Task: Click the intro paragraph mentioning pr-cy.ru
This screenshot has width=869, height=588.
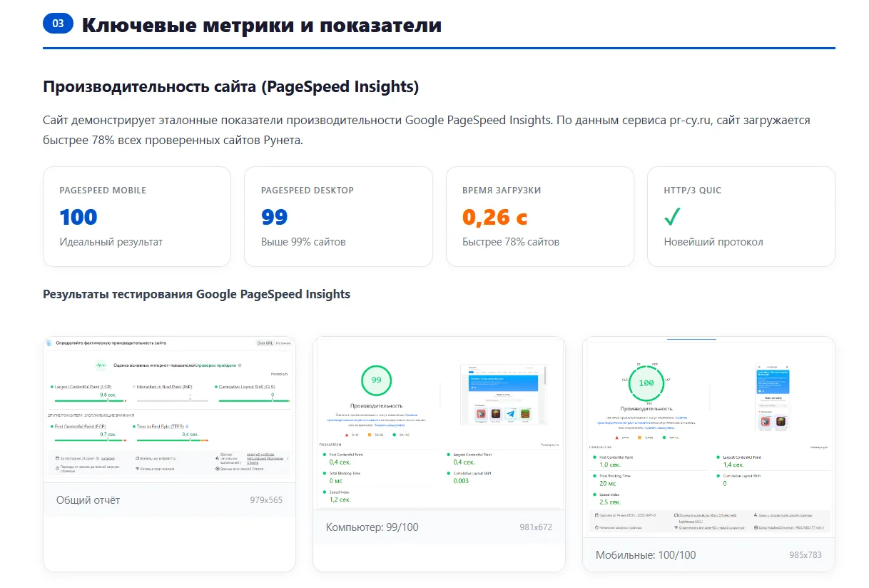Action: (x=427, y=130)
